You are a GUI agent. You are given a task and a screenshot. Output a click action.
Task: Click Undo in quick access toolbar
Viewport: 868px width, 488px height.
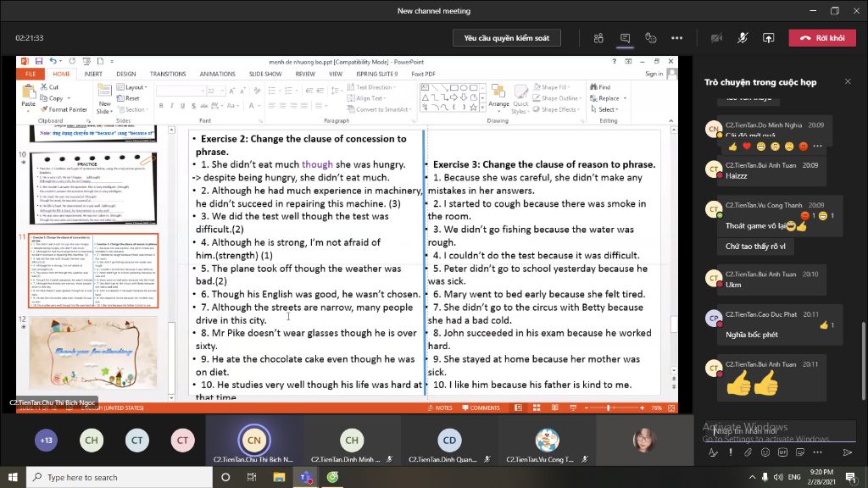(x=53, y=61)
